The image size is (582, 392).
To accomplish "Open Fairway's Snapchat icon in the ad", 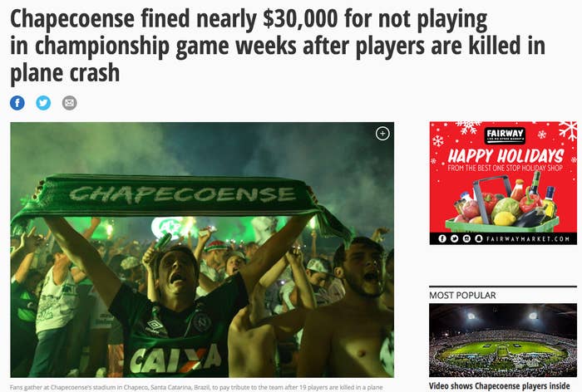I will (x=479, y=238).
